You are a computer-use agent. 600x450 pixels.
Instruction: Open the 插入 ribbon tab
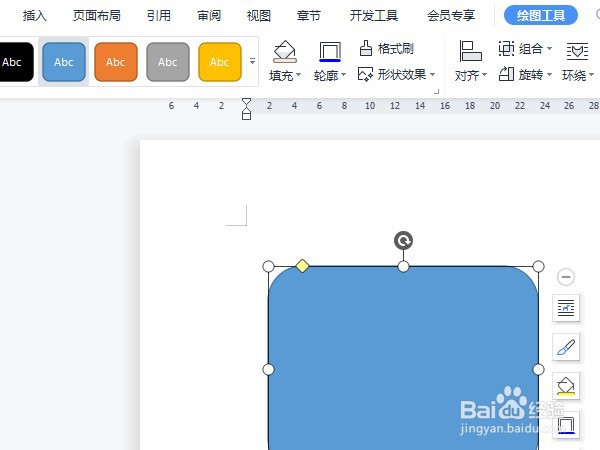point(34,16)
